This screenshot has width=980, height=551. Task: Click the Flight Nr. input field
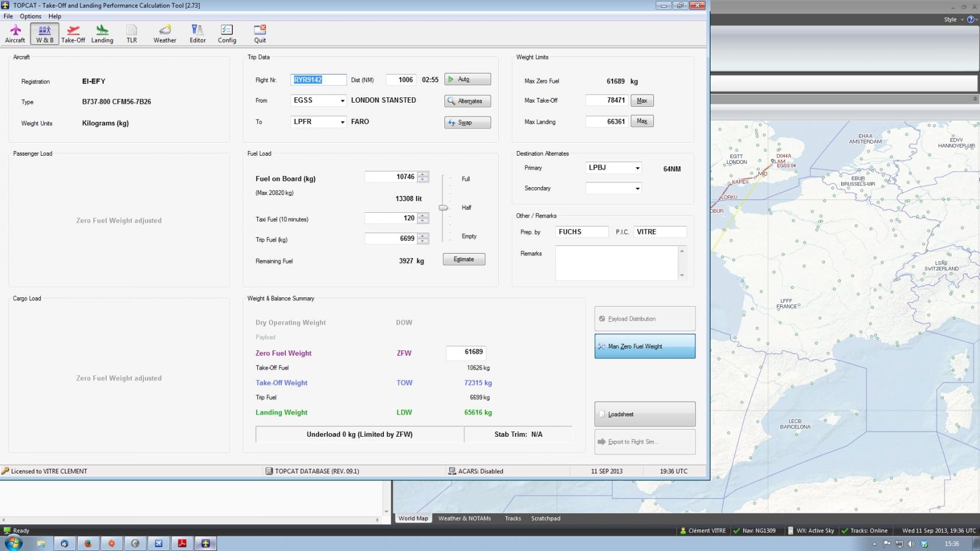[318, 80]
